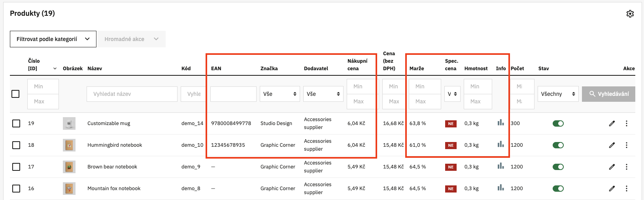
Task: Open Customizable mug thumbnail image
Action: tap(69, 123)
